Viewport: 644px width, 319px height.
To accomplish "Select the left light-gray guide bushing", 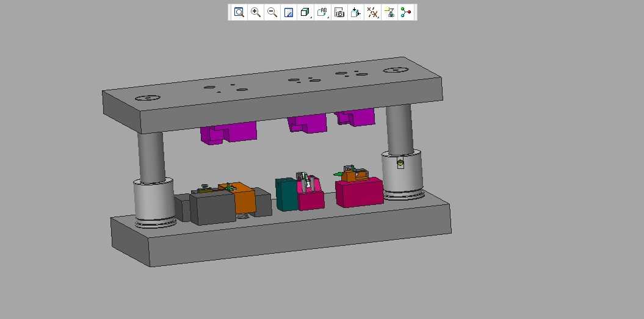I will point(154,202).
